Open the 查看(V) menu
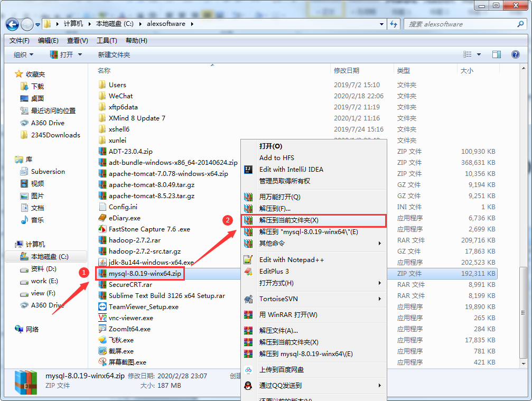 click(77, 41)
